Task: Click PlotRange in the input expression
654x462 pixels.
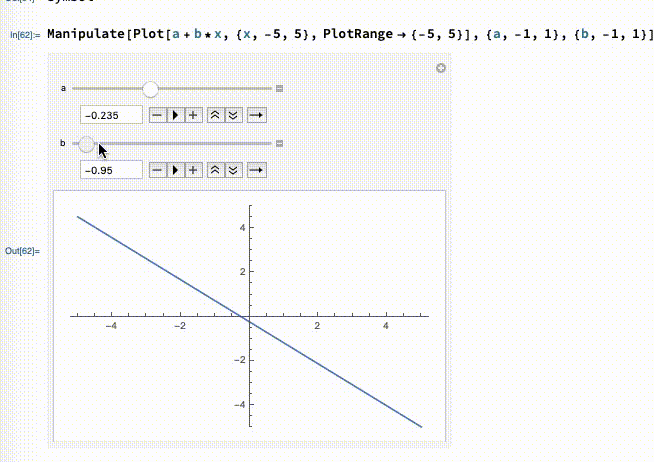Action: click(358, 34)
